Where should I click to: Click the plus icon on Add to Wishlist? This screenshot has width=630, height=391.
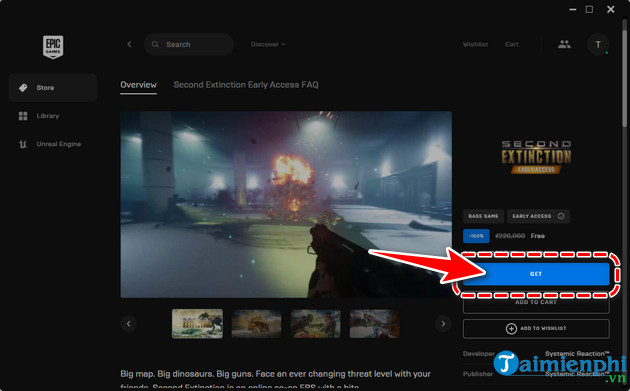coord(511,329)
